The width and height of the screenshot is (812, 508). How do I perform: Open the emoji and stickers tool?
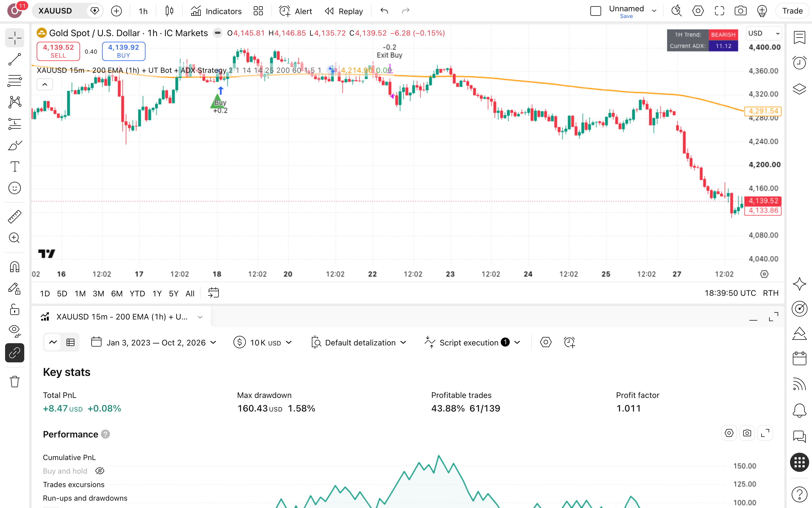(x=15, y=188)
